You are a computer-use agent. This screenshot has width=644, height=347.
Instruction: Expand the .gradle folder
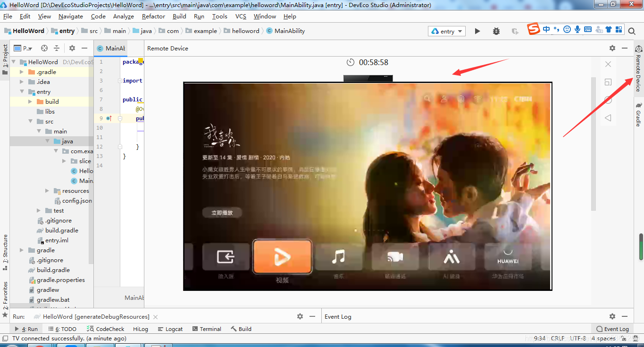(x=22, y=72)
